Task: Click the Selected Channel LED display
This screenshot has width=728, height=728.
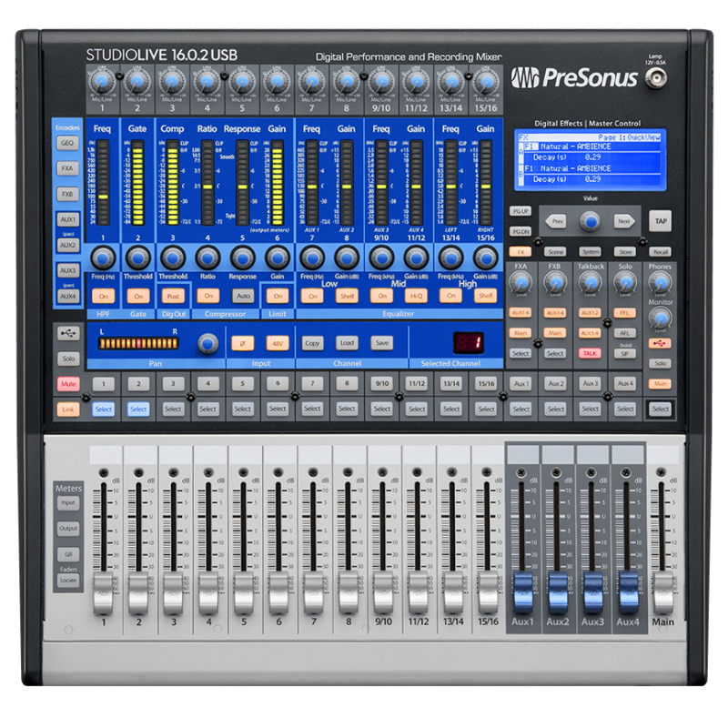Action: point(469,343)
